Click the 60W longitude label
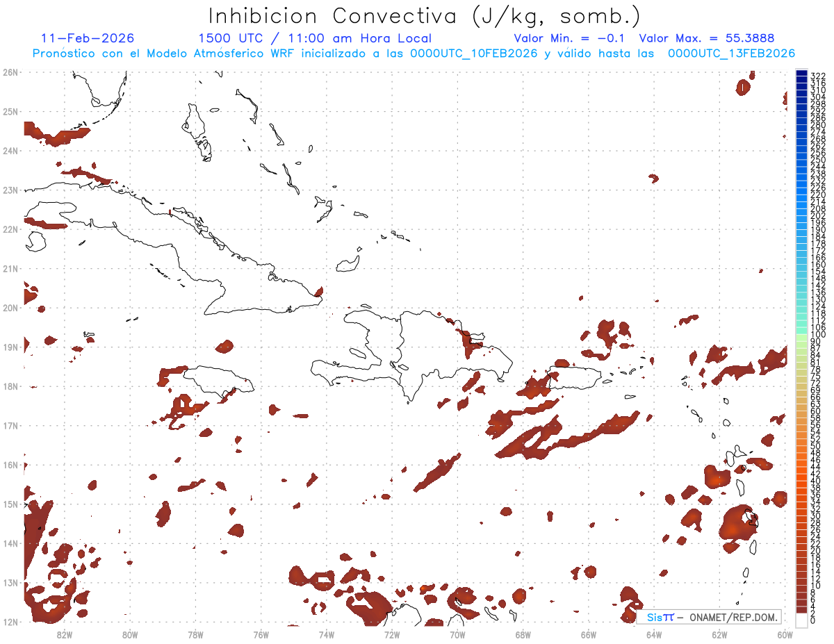Image resolution: width=834 pixels, height=644 pixels. pyautogui.click(x=785, y=634)
